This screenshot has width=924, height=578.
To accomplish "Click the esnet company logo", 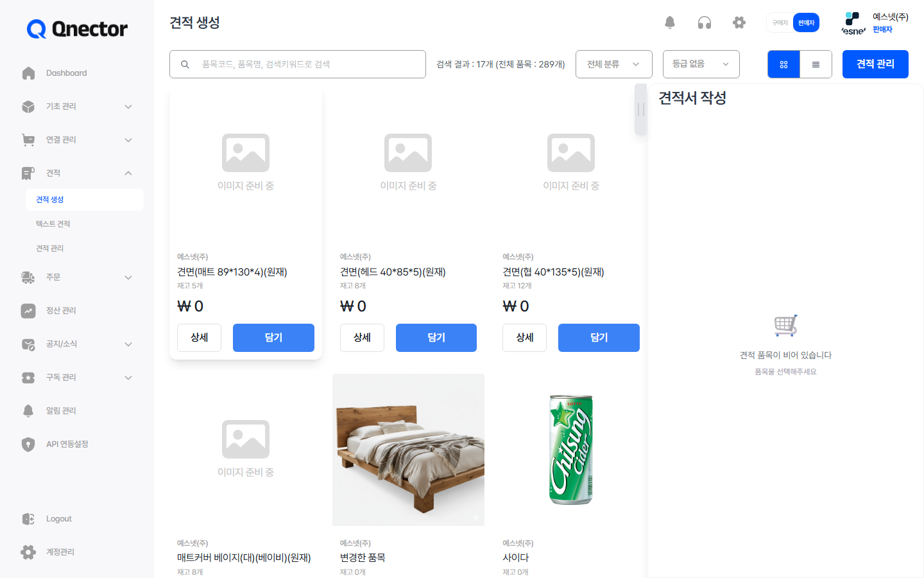I will pos(853,23).
